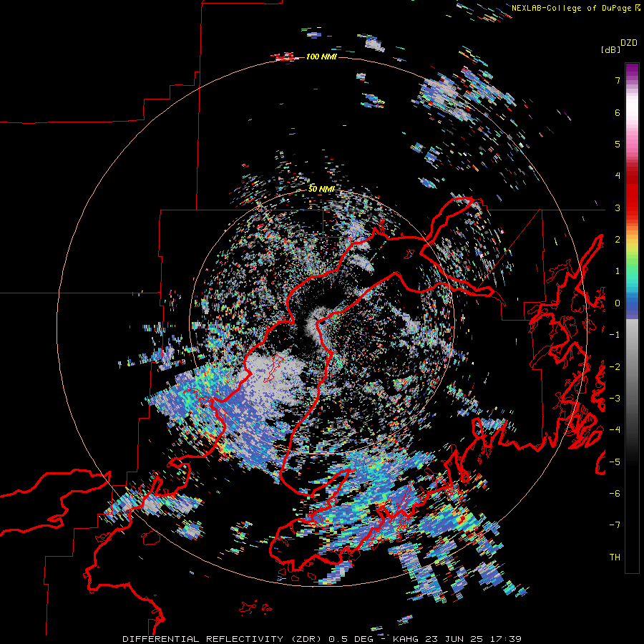
Task: Select the positive 5 scale value
Action: (618, 144)
